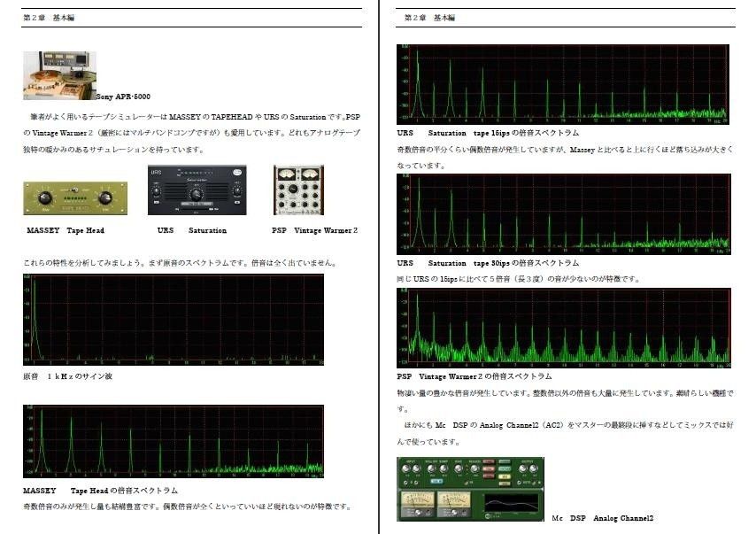The width and height of the screenshot is (756, 534).
Task: Select caption "原音 1 kHz のサイン波"
Action: 67,376
